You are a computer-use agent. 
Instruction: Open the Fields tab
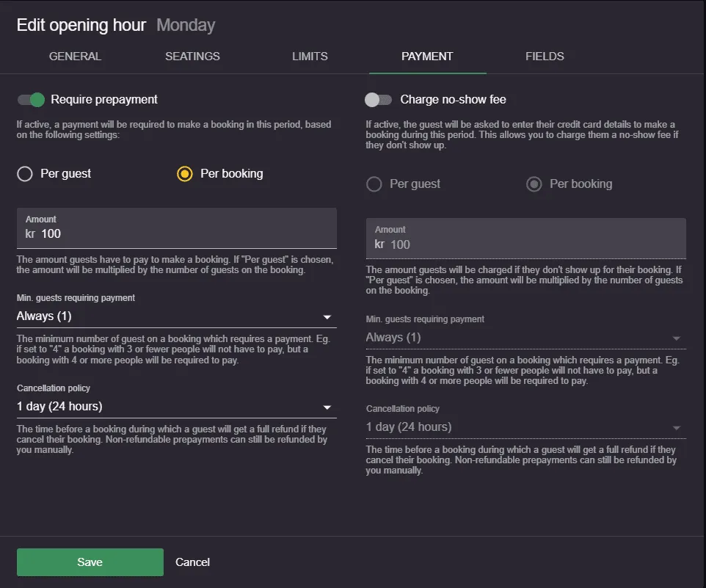tap(545, 57)
